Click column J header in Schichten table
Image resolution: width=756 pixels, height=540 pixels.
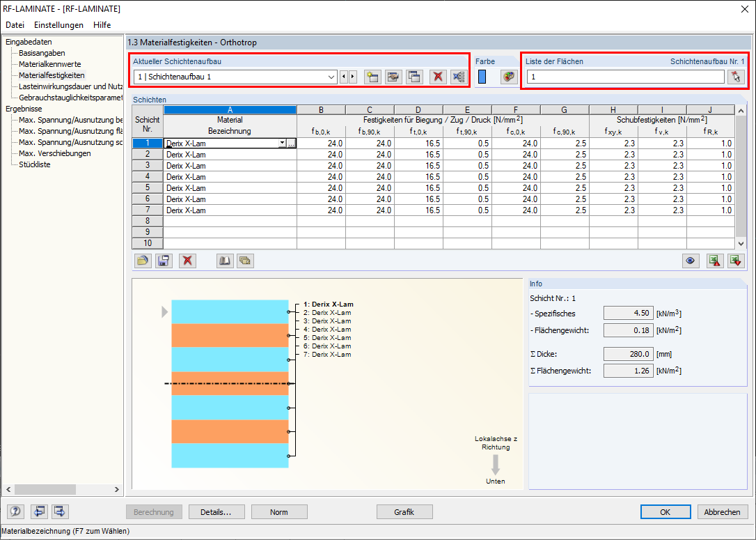tap(710, 110)
